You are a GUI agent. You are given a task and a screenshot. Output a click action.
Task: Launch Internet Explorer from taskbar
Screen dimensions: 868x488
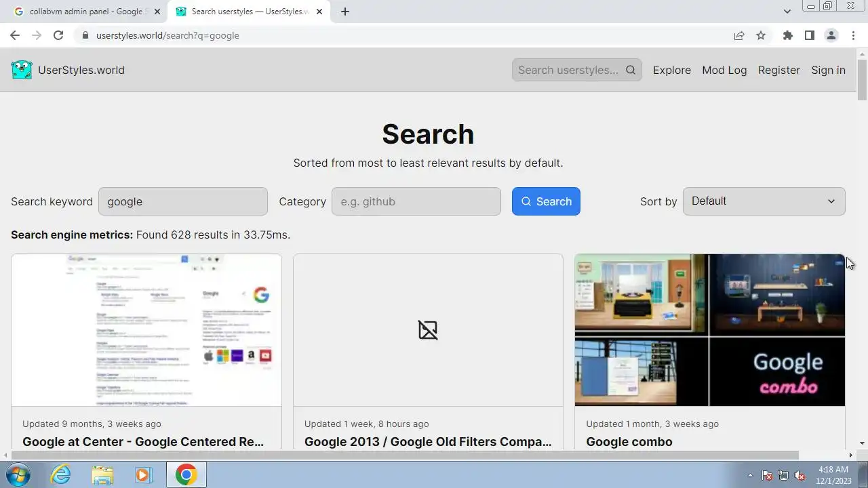61,474
